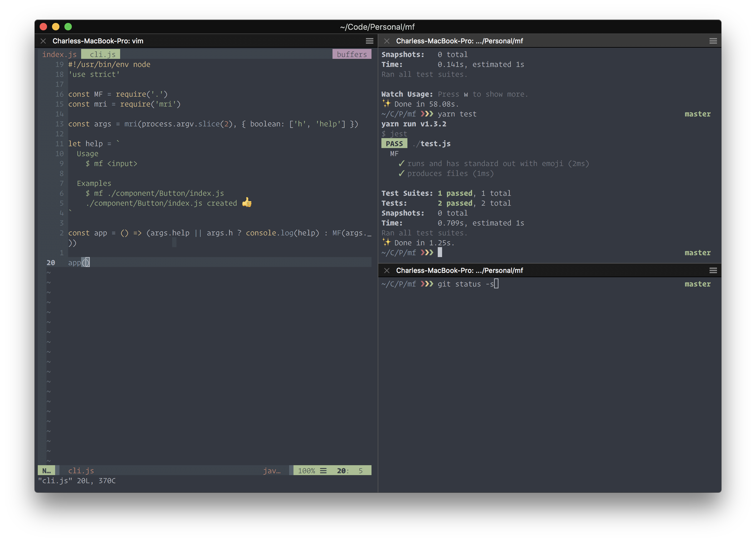This screenshot has width=756, height=542.
Task: Open hamburger menu of bottom-right terminal pane
Action: point(713,270)
